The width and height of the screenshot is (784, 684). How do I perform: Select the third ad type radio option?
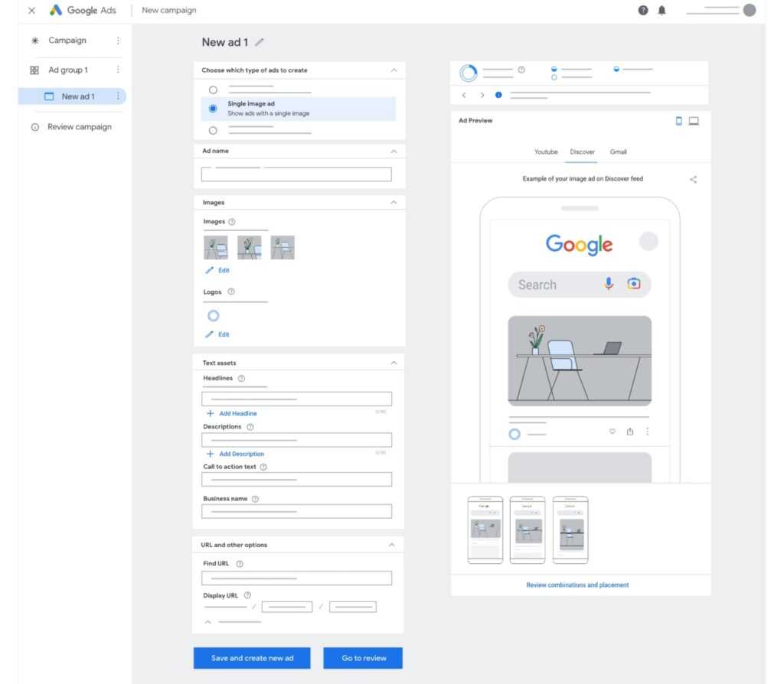[x=213, y=130]
